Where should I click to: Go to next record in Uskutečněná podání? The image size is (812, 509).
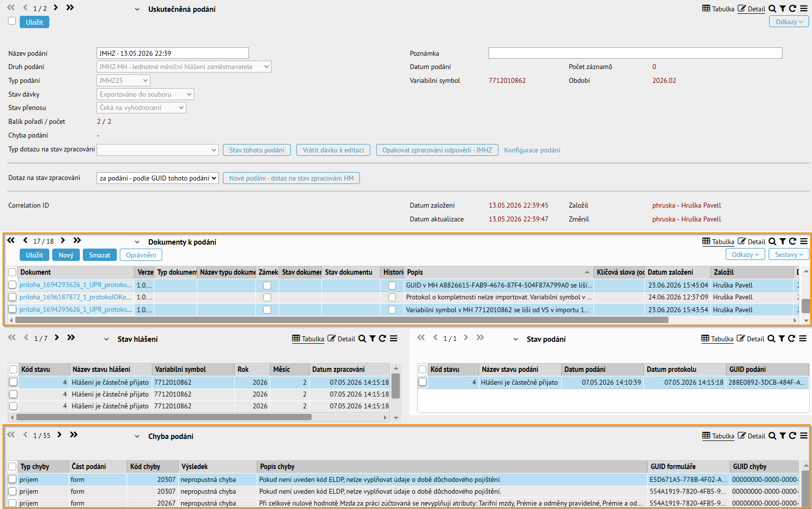click(56, 8)
